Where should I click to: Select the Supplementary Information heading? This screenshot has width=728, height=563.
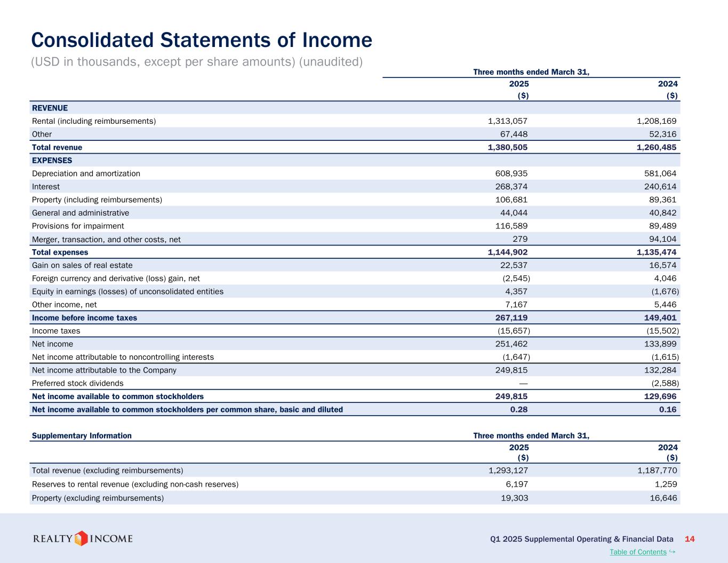point(82,435)
